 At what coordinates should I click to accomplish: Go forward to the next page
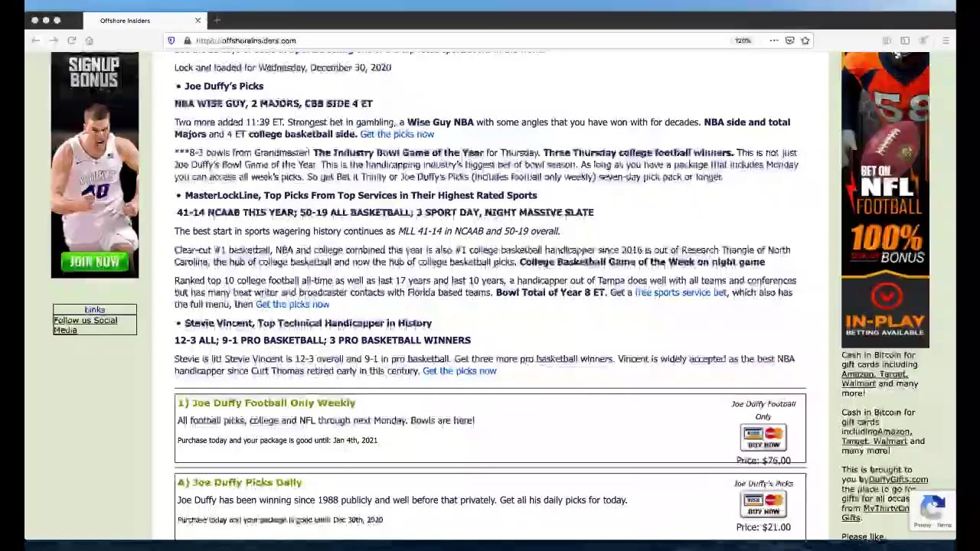click(x=54, y=41)
